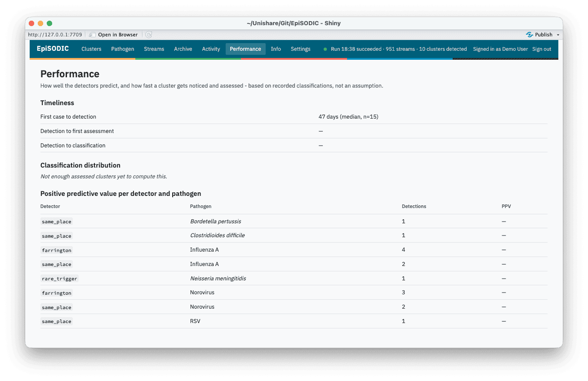Select the Performance tab
The width and height of the screenshot is (588, 381).
[245, 49]
